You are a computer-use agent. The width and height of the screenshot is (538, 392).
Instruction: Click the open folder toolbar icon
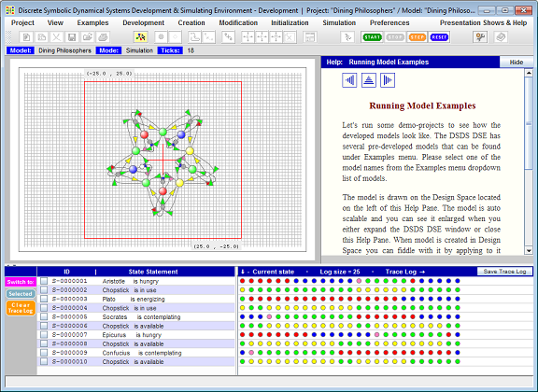[x=88, y=37]
